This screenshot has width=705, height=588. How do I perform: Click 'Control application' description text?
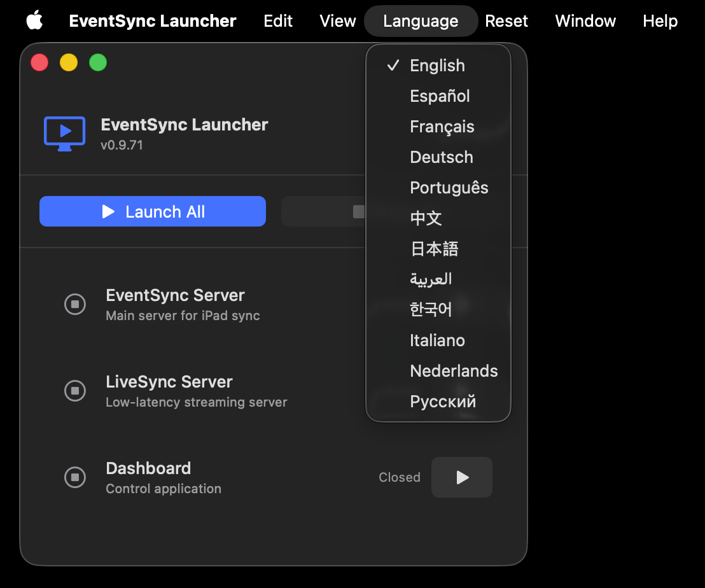[164, 489]
